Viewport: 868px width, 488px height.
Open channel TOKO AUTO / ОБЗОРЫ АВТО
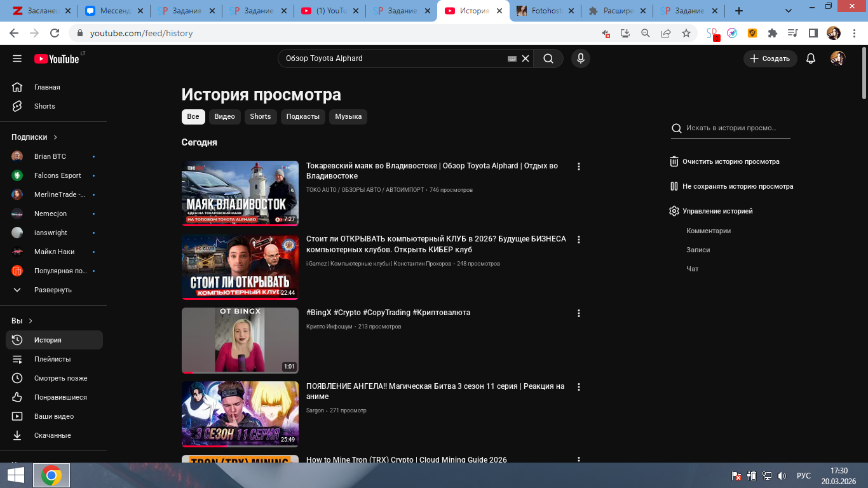point(365,190)
